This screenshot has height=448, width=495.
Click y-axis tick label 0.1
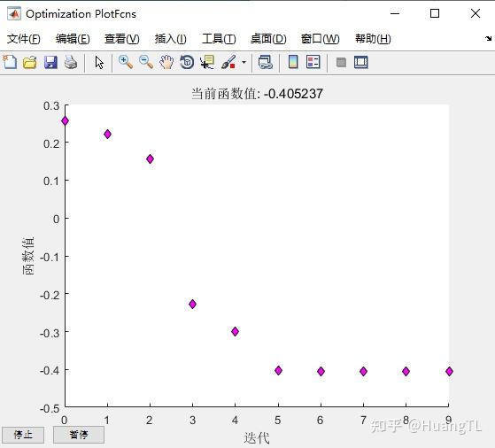(51, 182)
